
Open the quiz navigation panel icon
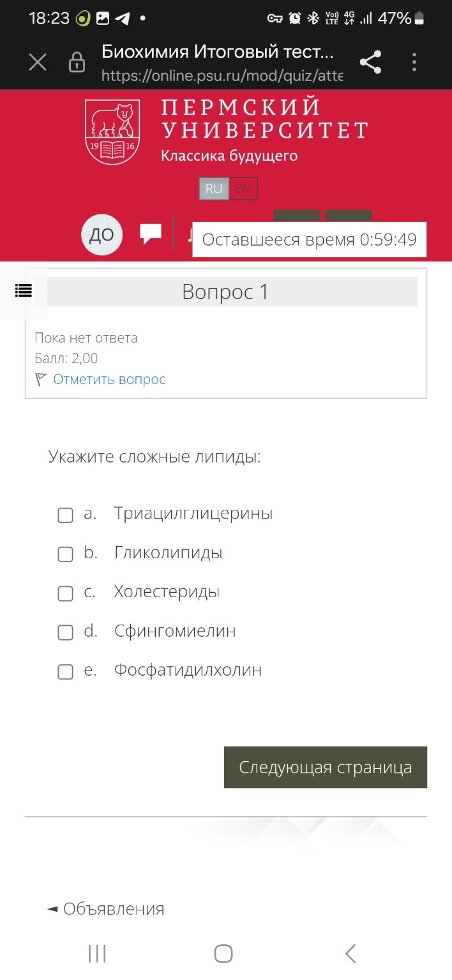click(x=23, y=291)
